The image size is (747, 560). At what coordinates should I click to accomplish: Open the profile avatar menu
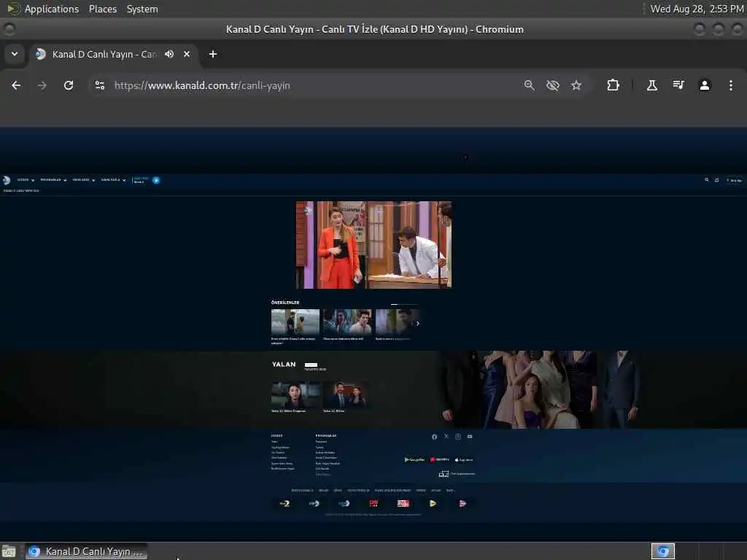tap(705, 85)
